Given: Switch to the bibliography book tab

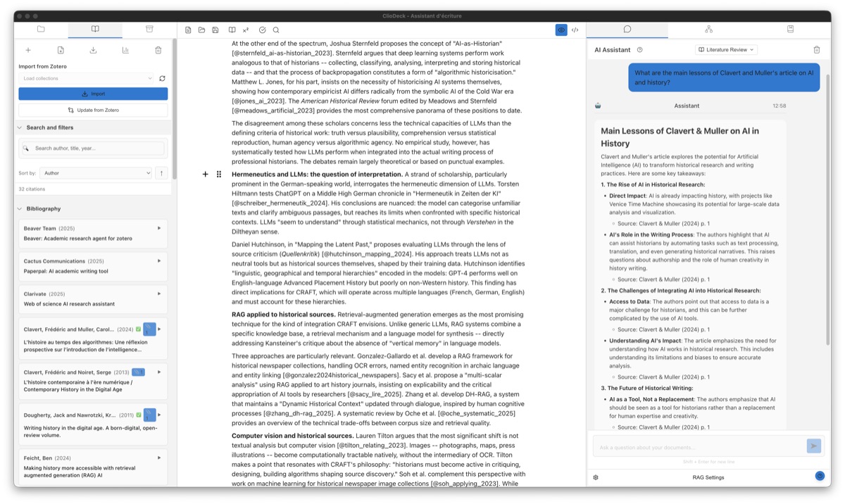Looking at the screenshot, I should [x=95, y=29].
